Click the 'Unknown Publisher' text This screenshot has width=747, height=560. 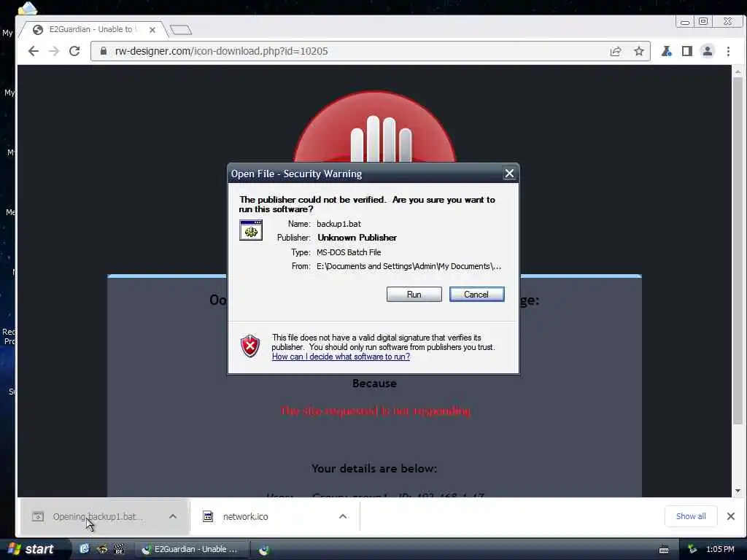click(x=357, y=238)
